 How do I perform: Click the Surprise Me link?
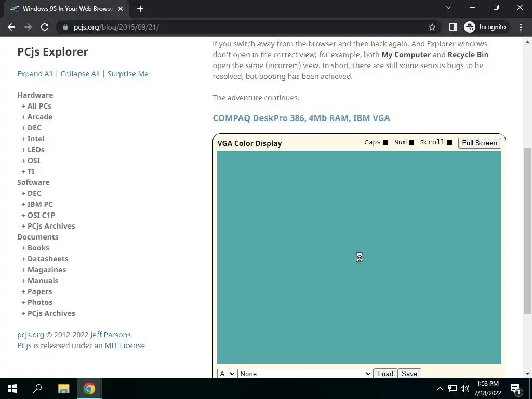click(x=128, y=74)
